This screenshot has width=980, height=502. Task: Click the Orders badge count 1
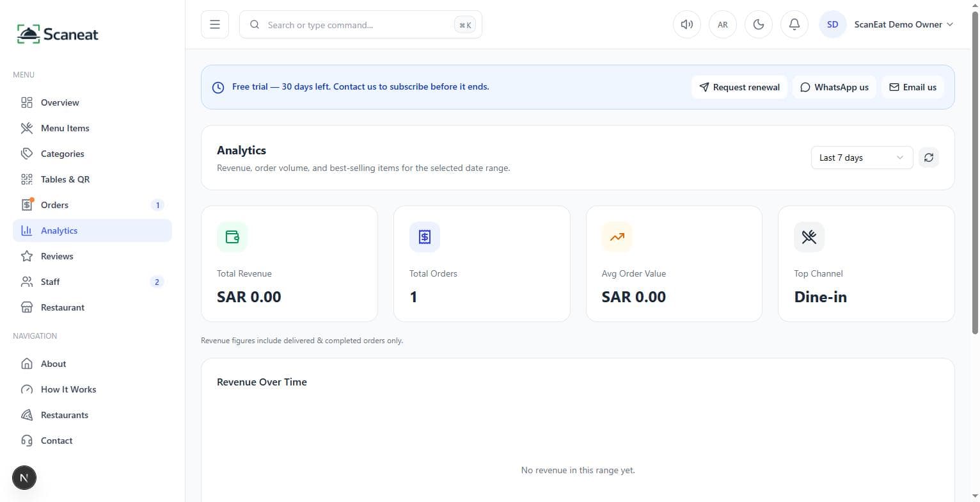coord(157,205)
